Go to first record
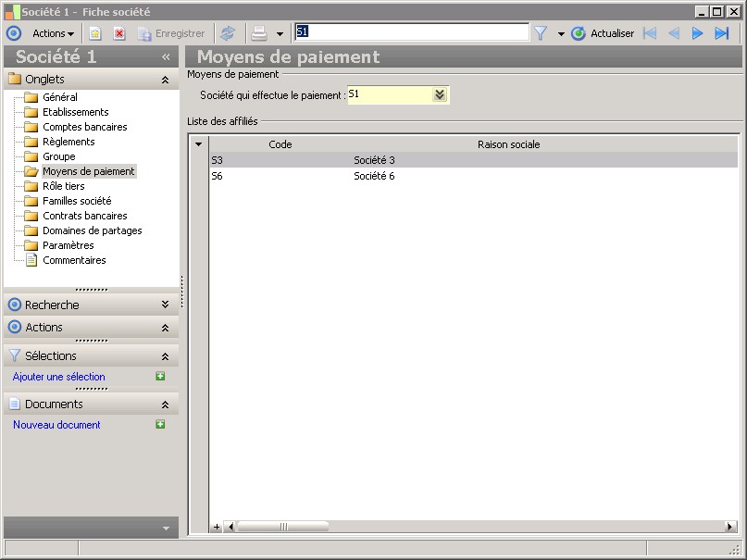The width and height of the screenshot is (747, 560). point(650,33)
